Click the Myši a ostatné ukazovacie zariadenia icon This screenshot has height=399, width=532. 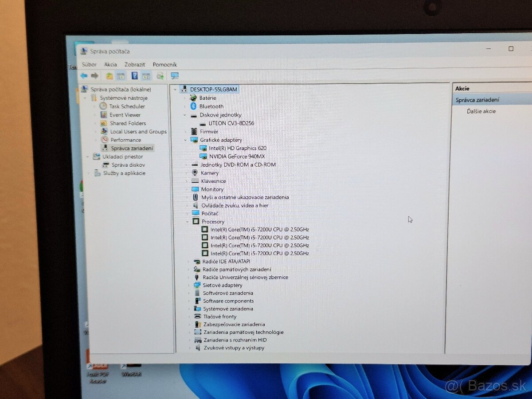click(x=196, y=197)
